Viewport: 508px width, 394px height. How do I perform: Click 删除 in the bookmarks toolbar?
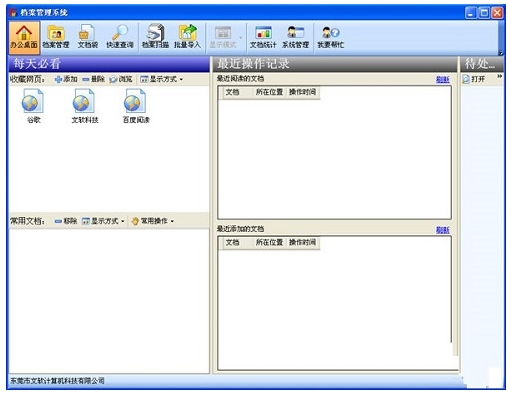pos(94,79)
